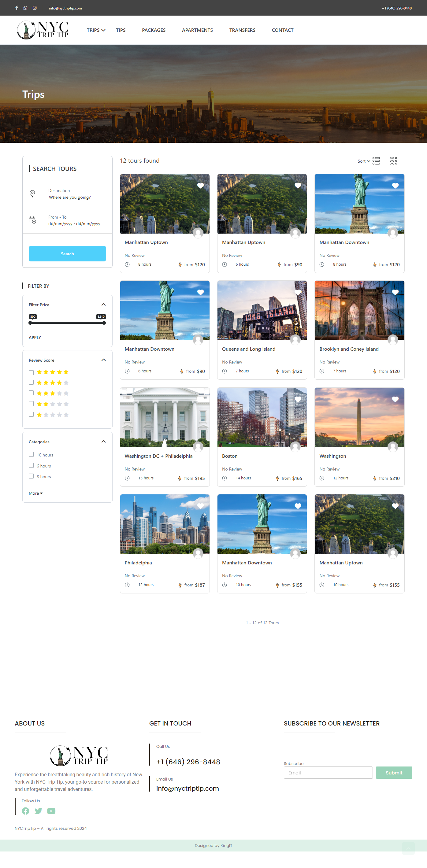Open the footer Twitter icon
The image size is (427, 868).
click(39, 811)
